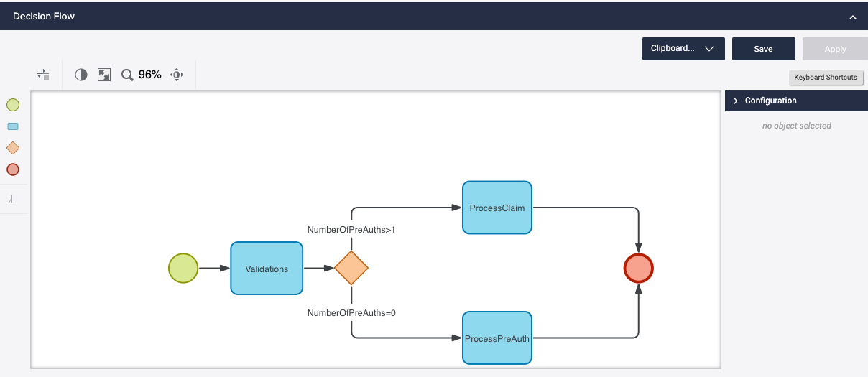Click the Save button
This screenshot has height=377, width=868.
coord(763,49)
